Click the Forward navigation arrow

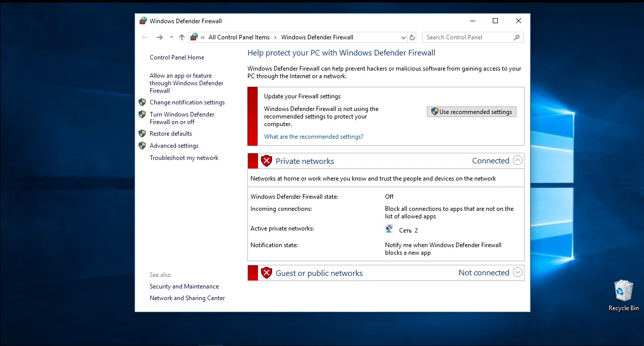click(x=160, y=37)
